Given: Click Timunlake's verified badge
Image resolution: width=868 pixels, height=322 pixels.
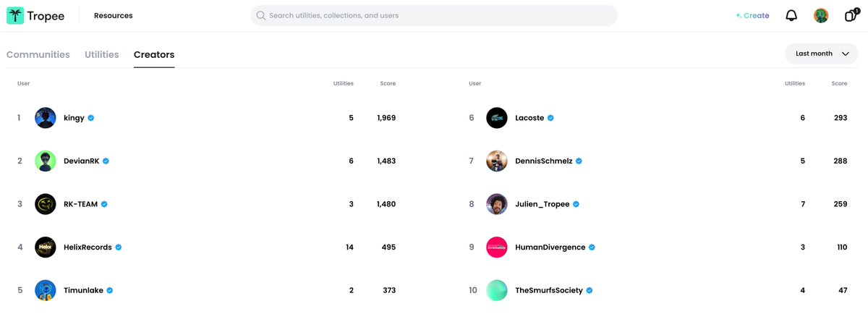Looking at the screenshot, I should tap(110, 290).
